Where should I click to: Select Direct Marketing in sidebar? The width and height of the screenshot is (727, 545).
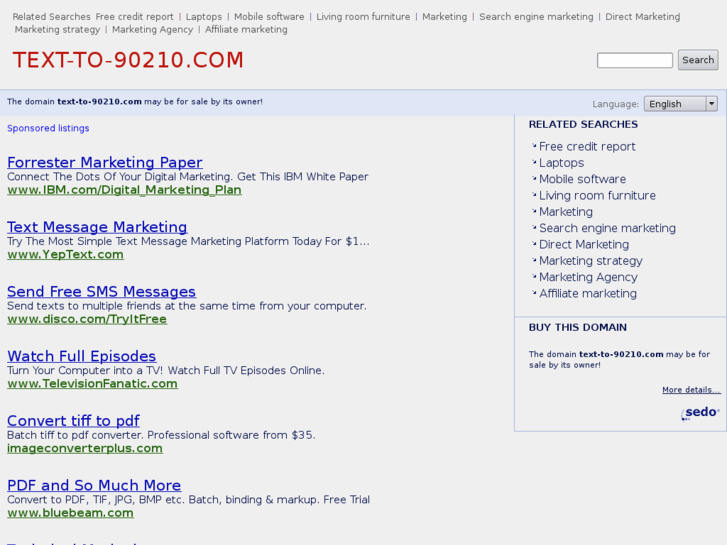pyautogui.click(x=584, y=244)
